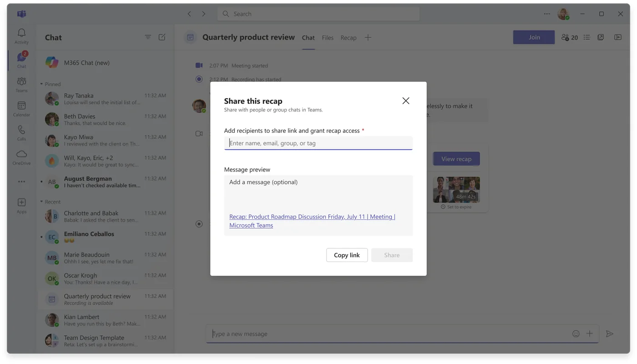Click the View recap button
This screenshot has height=364, width=637.
click(x=456, y=159)
